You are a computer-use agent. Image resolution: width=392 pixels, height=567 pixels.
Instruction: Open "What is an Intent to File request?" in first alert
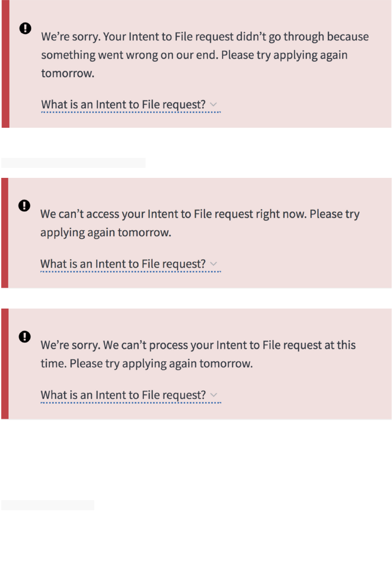123,104
